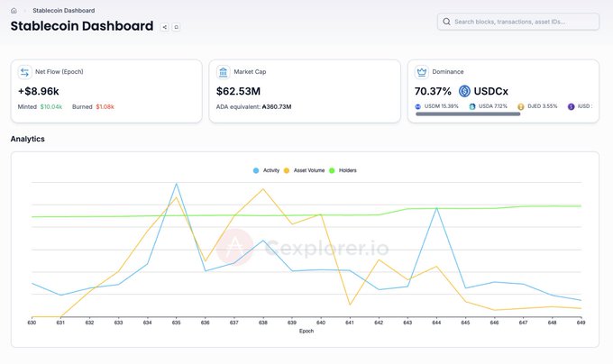Focus the search blocks and transactions field
The image size is (613, 364).
[x=518, y=22]
